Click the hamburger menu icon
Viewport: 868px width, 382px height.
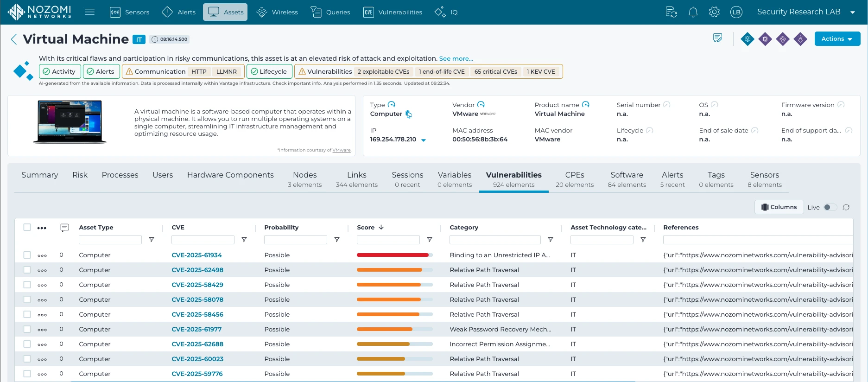[90, 12]
